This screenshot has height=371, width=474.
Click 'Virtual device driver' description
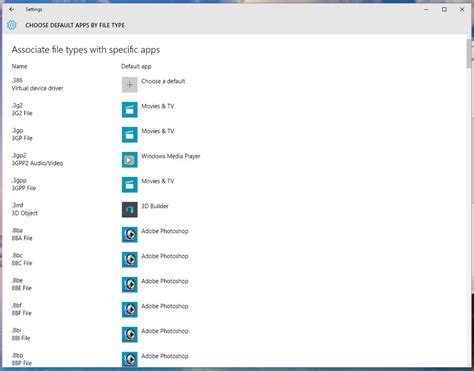[37, 88]
